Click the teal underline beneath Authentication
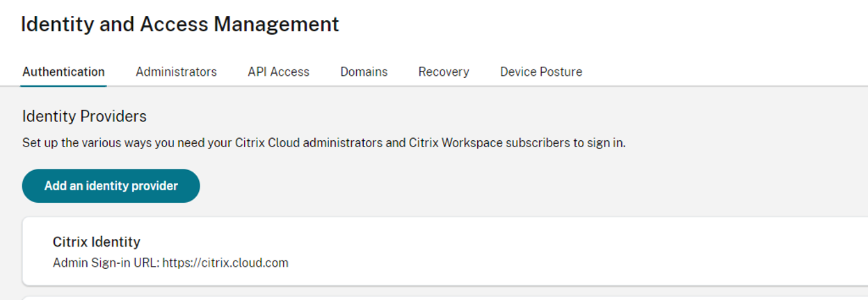868x300 pixels. [x=63, y=85]
